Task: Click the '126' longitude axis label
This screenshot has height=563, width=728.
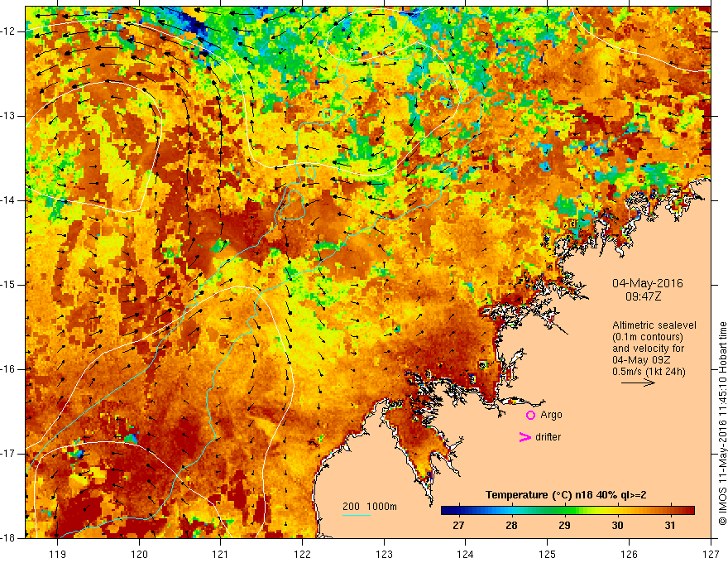Action: (x=629, y=554)
